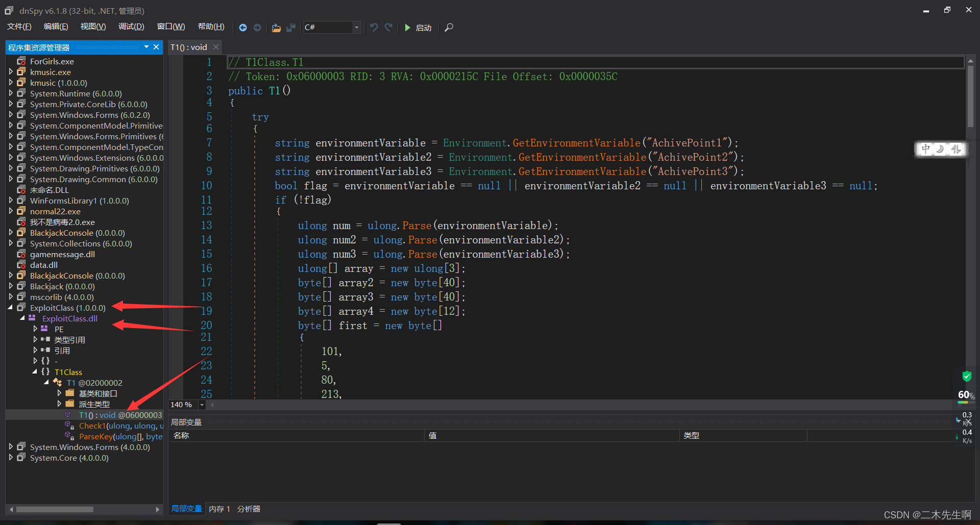980x525 pixels.
Task: Select the ParseKey(ulong[], byte...) method
Action: pos(120,436)
